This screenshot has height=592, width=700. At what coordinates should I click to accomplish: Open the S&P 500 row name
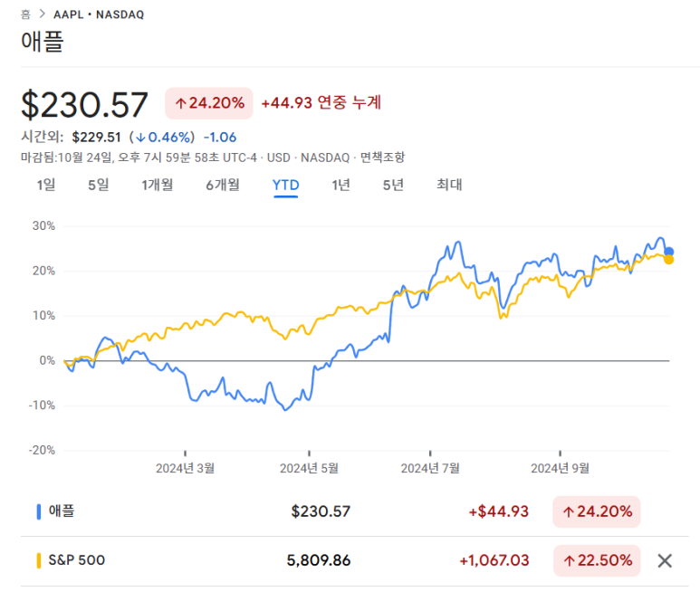coord(77,560)
